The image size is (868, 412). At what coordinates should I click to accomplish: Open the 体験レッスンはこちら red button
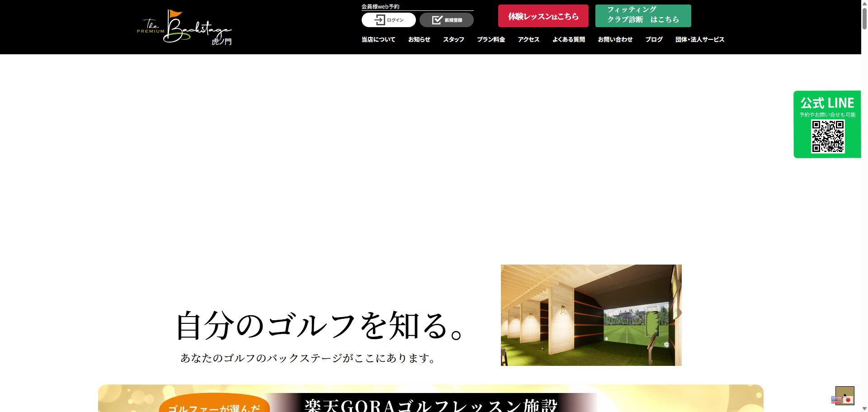tap(543, 16)
